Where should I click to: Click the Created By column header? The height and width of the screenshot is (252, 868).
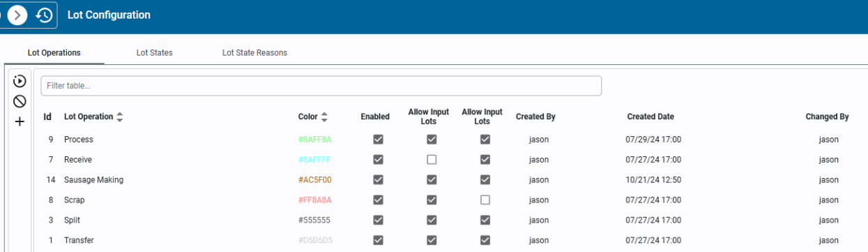(x=535, y=117)
